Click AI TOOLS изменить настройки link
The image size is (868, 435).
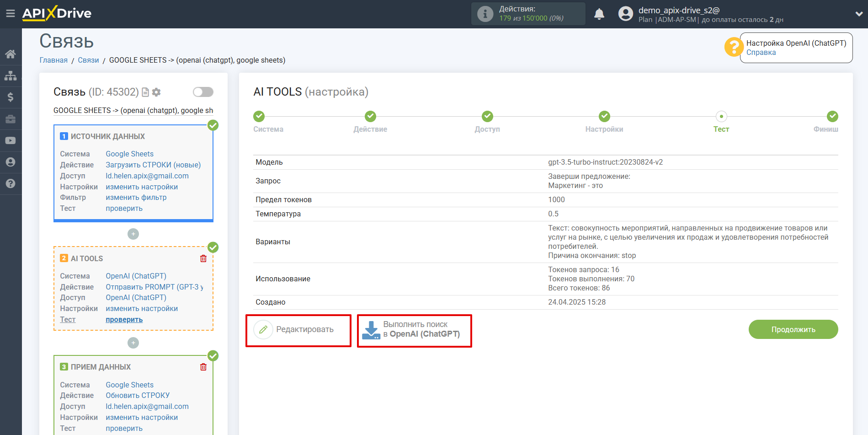[142, 309]
